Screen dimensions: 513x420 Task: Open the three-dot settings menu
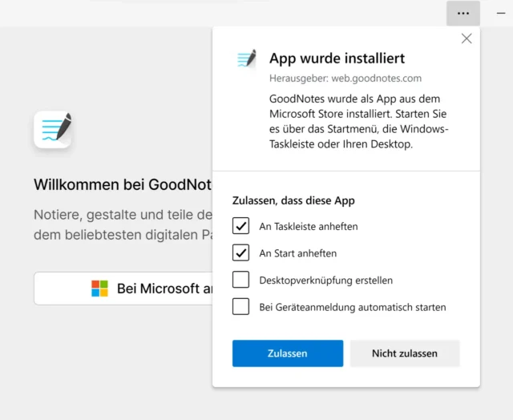tap(463, 13)
